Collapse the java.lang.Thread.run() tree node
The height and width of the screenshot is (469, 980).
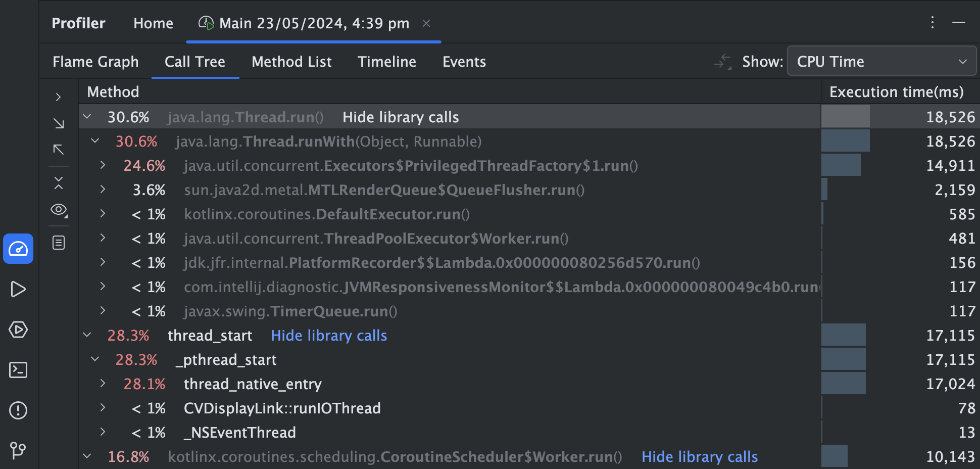click(87, 116)
